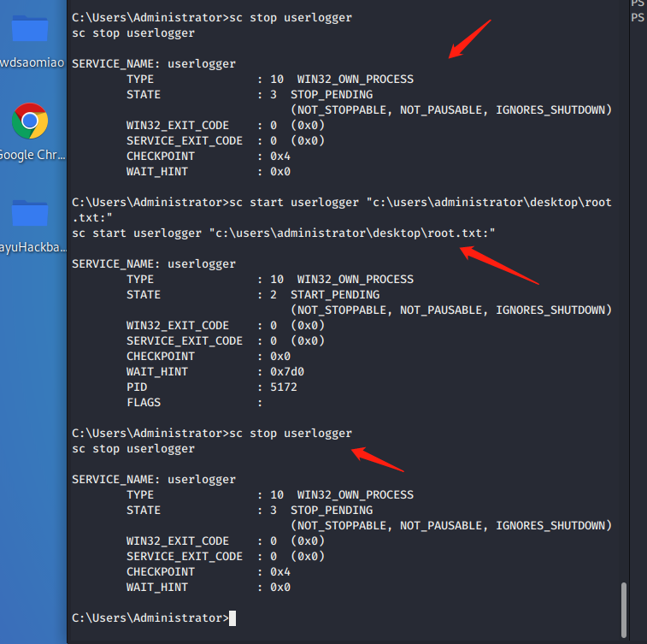647x644 pixels.
Task: Click the echoed sc start userlogger line
Action: (x=284, y=233)
